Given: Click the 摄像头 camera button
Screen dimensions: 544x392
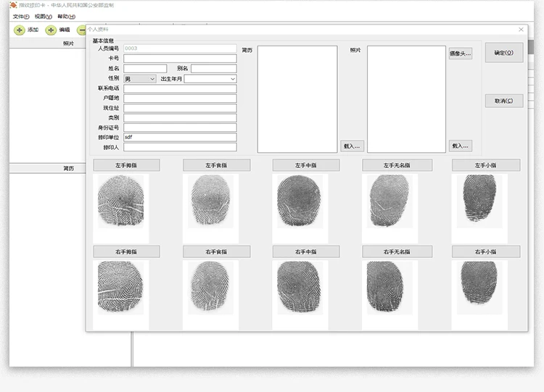Looking at the screenshot, I should [461, 54].
